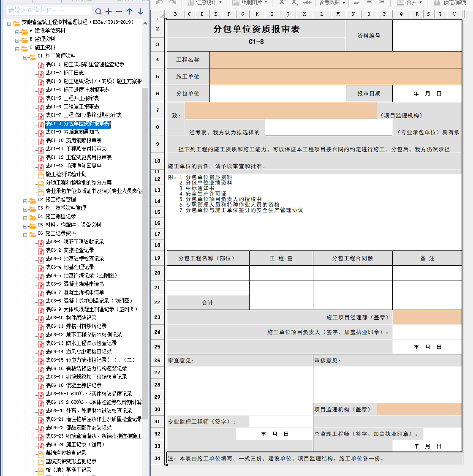Click the orange 项目监理机构(盖章) cell
Image resolution: width=473 pixels, height=476 pixels.
tap(419, 409)
